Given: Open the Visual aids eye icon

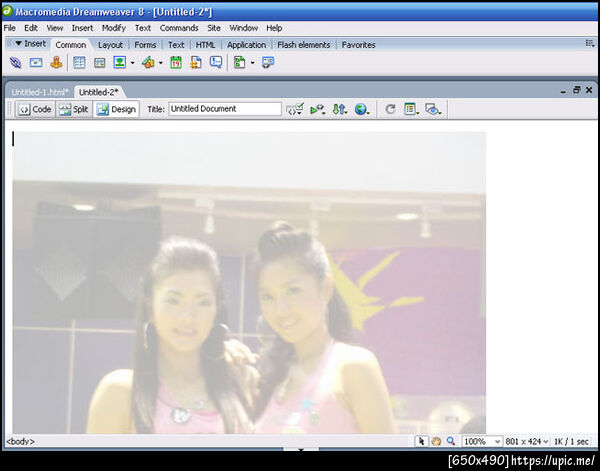Looking at the screenshot, I should (x=433, y=109).
